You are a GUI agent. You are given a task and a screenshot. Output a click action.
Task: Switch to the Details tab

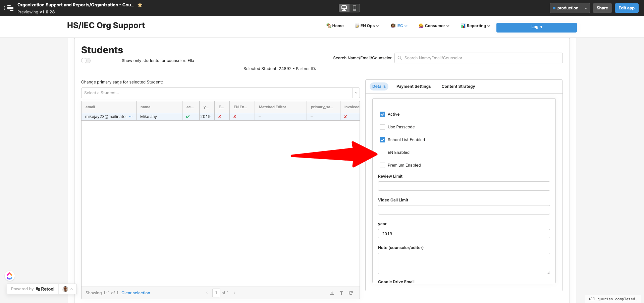(x=379, y=86)
